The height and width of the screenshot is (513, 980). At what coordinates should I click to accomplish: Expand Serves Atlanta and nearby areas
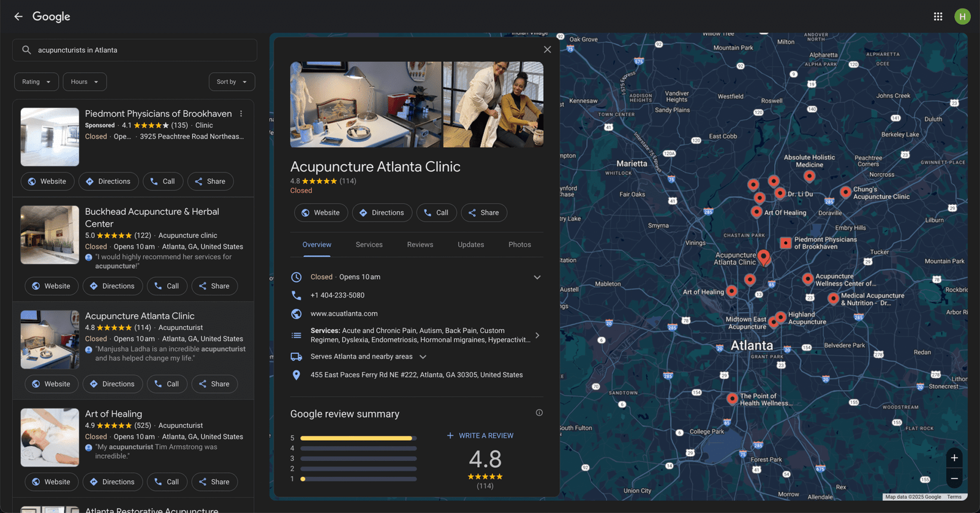(423, 357)
